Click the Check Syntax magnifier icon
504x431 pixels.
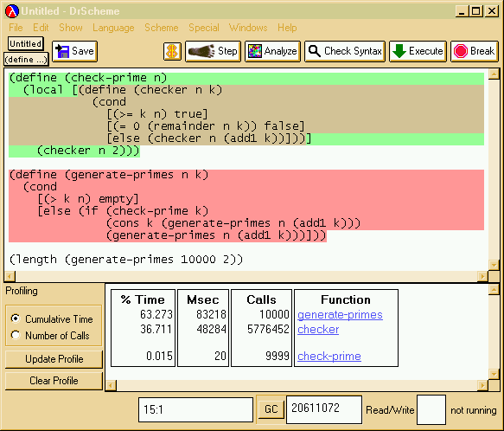pyautogui.click(x=314, y=51)
